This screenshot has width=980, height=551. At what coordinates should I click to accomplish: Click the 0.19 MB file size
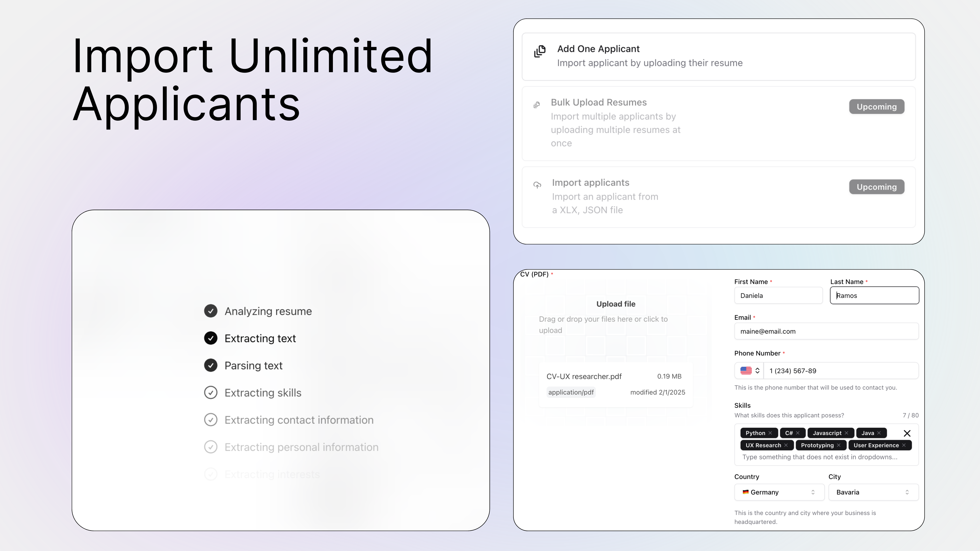[x=669, y=376]
